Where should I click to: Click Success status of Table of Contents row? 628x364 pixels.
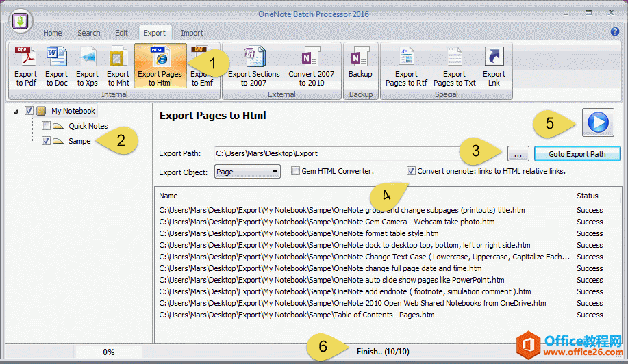pos(590,315)
